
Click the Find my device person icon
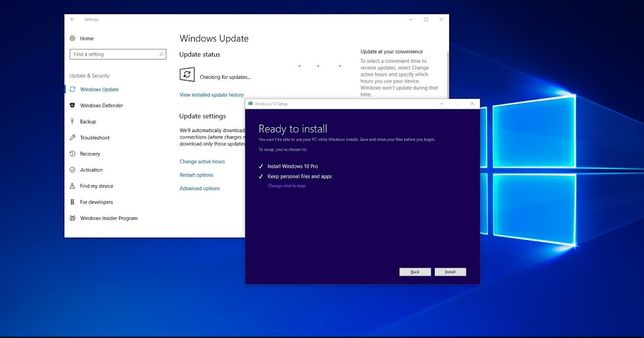click(72, 186)
